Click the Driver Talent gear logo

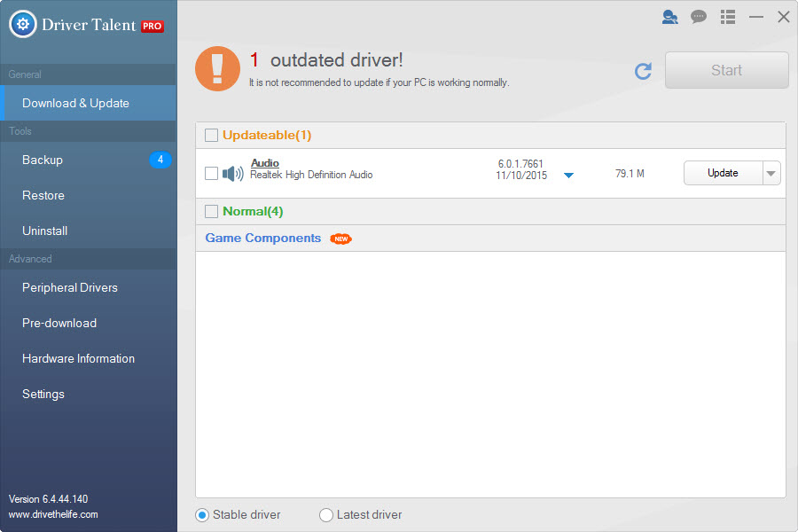(x=23, y=24)
